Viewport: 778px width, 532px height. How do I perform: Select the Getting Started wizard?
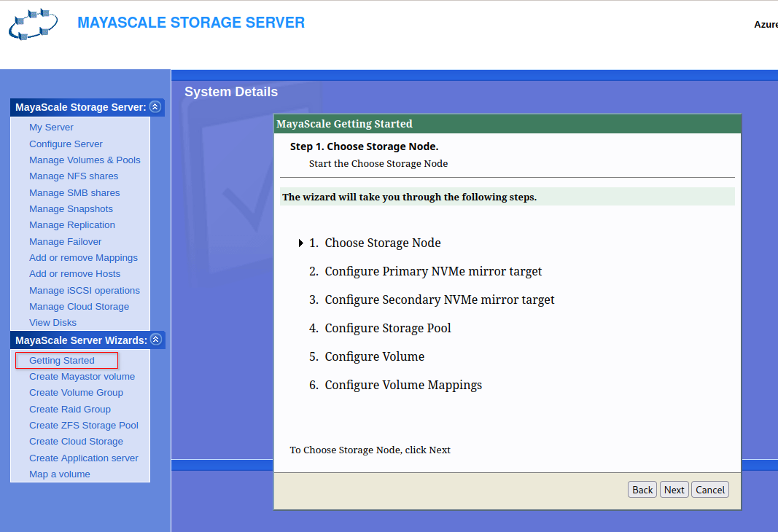(x=62, y=361)
